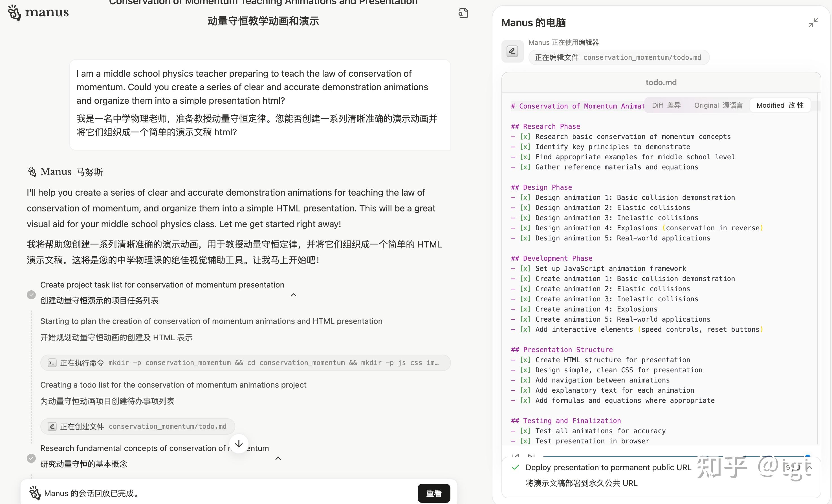Image resolution: width=832 pixels, height=504 pixels.
Task: Click the terminal icon beside the mkdir command
Action: 52,363
